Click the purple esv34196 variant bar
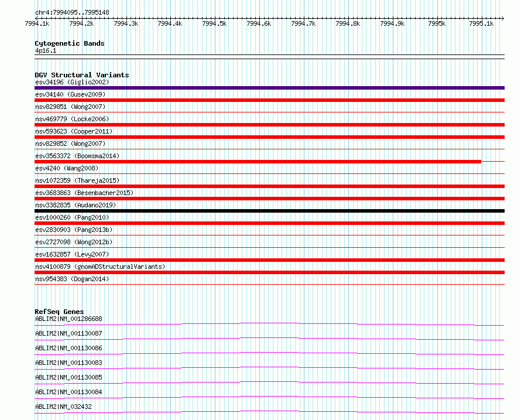The height and width of the screenshot is (420, 521). coord(269,88)
